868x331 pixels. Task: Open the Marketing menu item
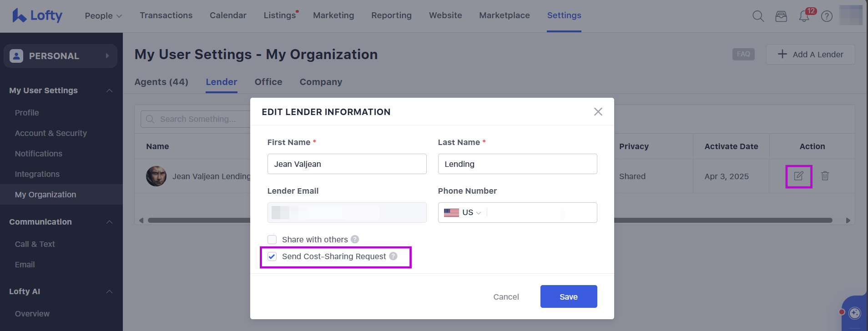point(333,15)
